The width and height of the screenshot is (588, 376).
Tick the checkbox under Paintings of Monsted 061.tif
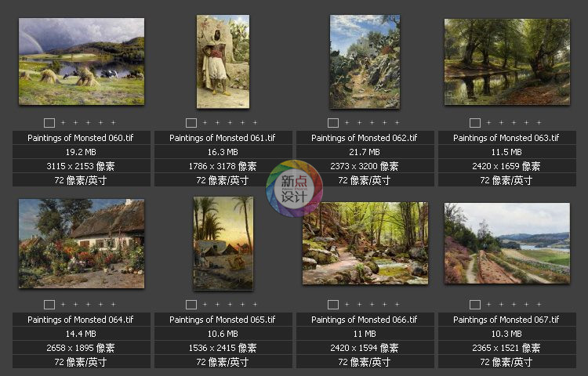tap(191, 123)
